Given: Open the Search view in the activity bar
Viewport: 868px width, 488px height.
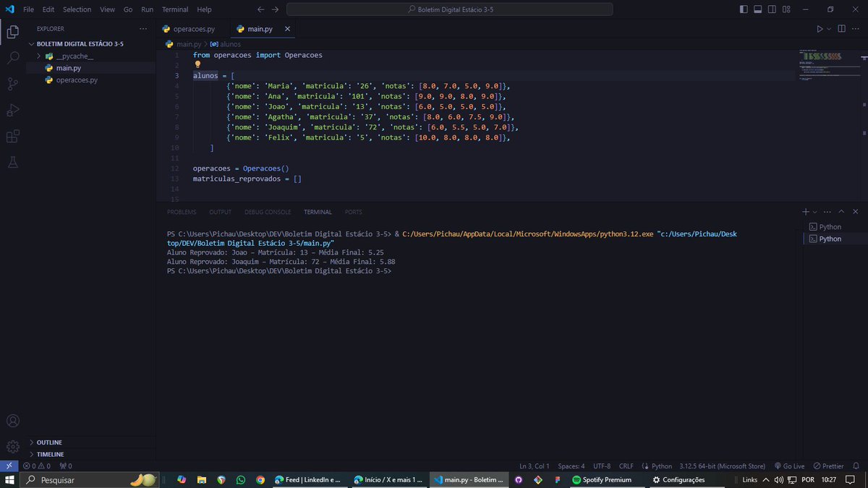Looking at the screenshot, I should pos(12,59).
